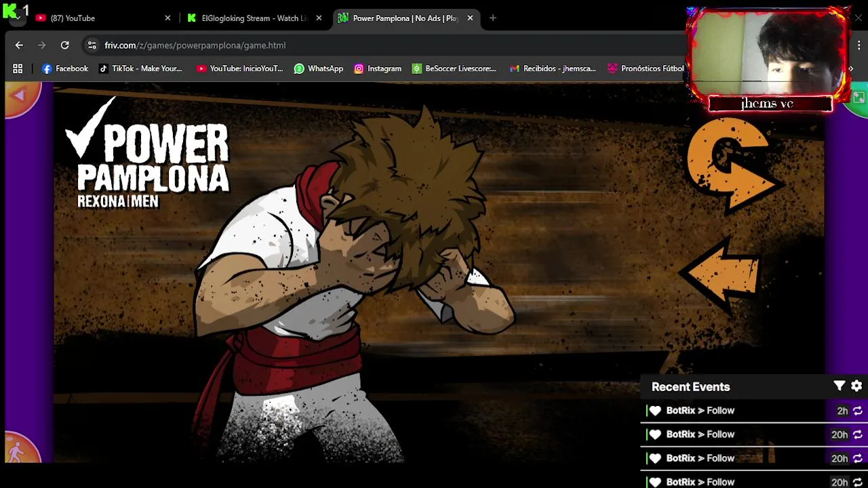Click the pink arrow button top-left of game
The width and height of the screenshot is (868, 488).
(x=22, y=99)
